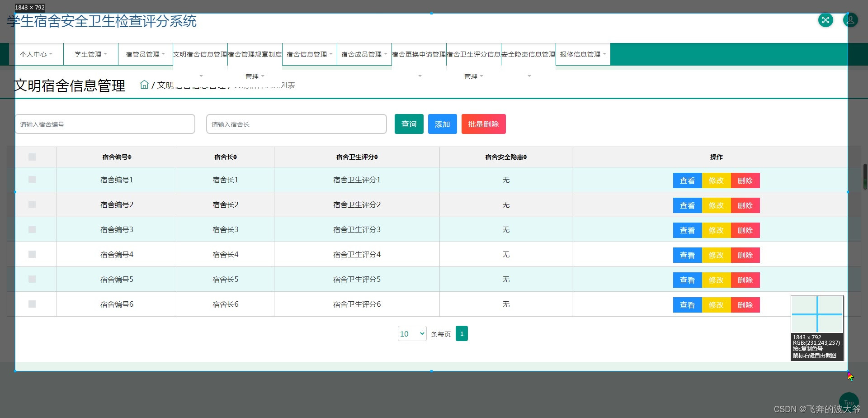Click 删除 for 宿舍编号3
The image size is (868, 418).
coord(745,230)
